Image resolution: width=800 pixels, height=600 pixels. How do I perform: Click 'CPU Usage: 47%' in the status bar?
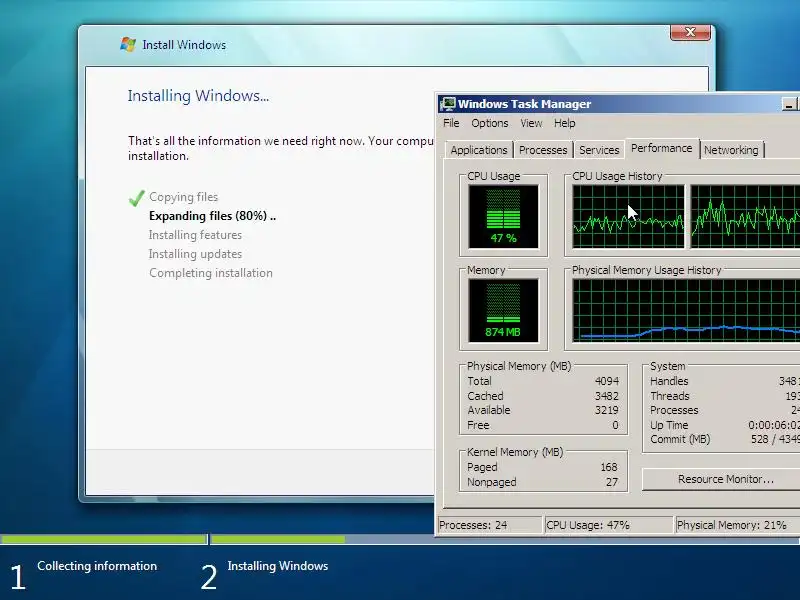tap(588, 525)
